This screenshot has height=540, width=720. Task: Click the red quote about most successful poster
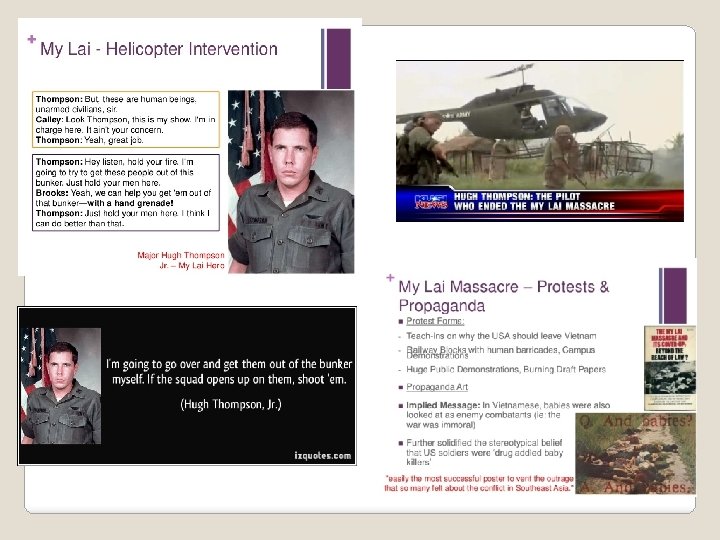pos(479,483)
